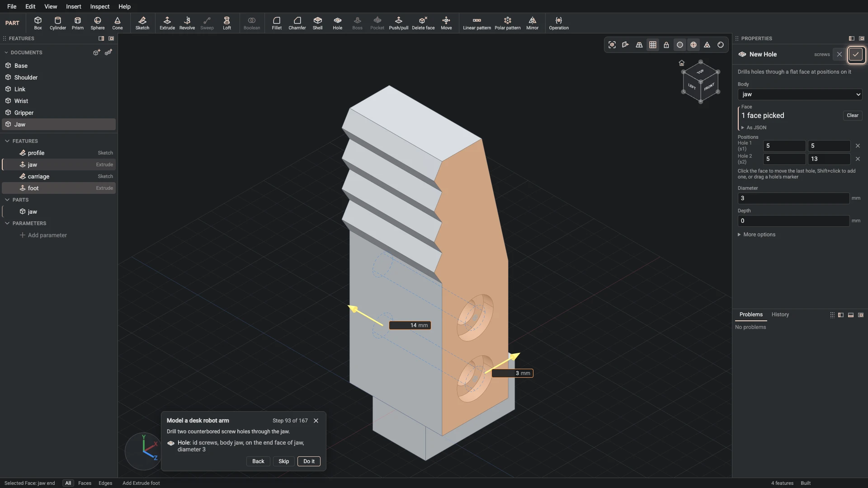
Task: Apply the Chamfer tool
Action: [x=297, y=23]
